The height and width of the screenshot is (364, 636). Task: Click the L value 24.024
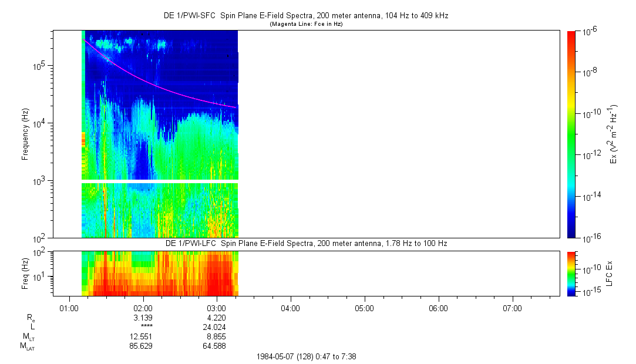pos(215,327)
